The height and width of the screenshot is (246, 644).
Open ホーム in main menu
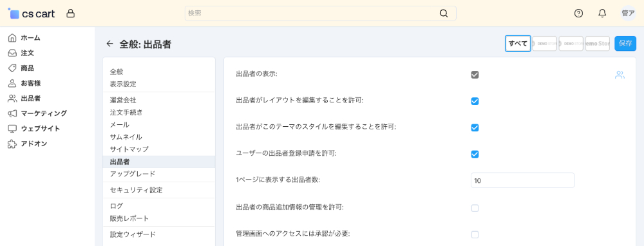30,38
